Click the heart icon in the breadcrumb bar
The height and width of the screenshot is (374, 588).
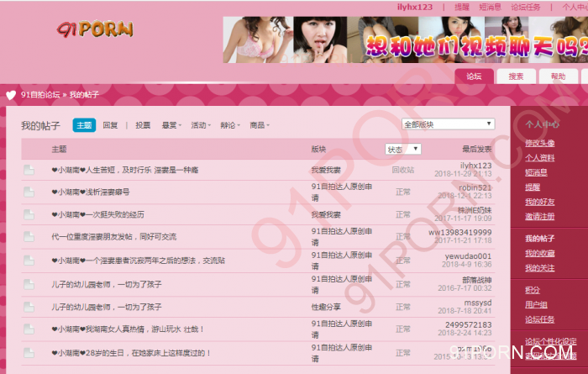click(x=10, y=95)
